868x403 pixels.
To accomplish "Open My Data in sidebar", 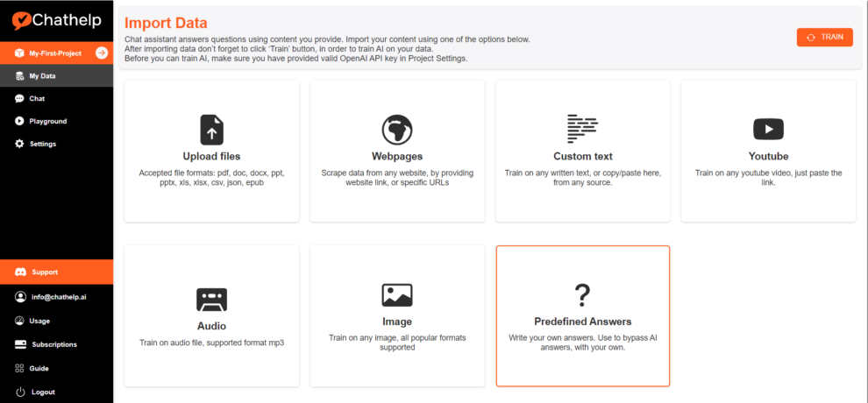I will coord(41,76).
